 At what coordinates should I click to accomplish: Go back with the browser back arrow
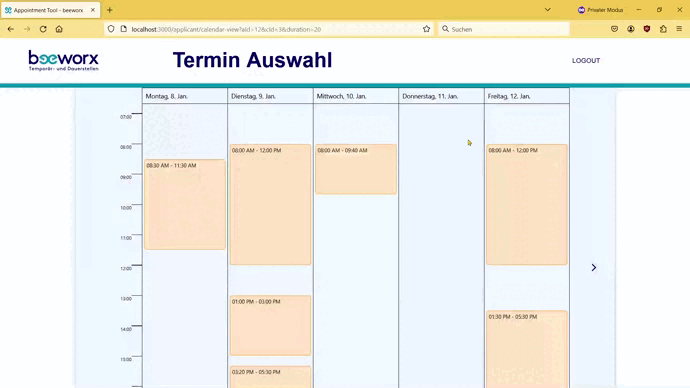click(x=11, y=29)
